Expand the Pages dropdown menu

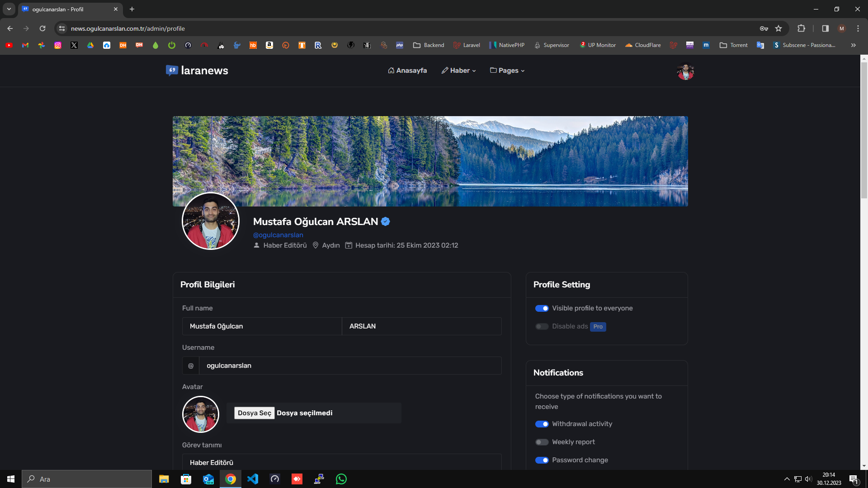click(507, 70)
